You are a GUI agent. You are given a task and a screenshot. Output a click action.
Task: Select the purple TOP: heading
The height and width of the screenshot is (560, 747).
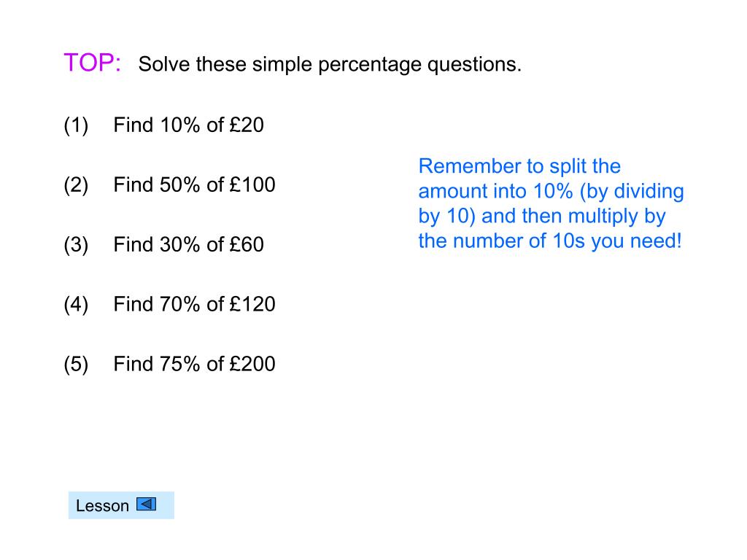93,63
